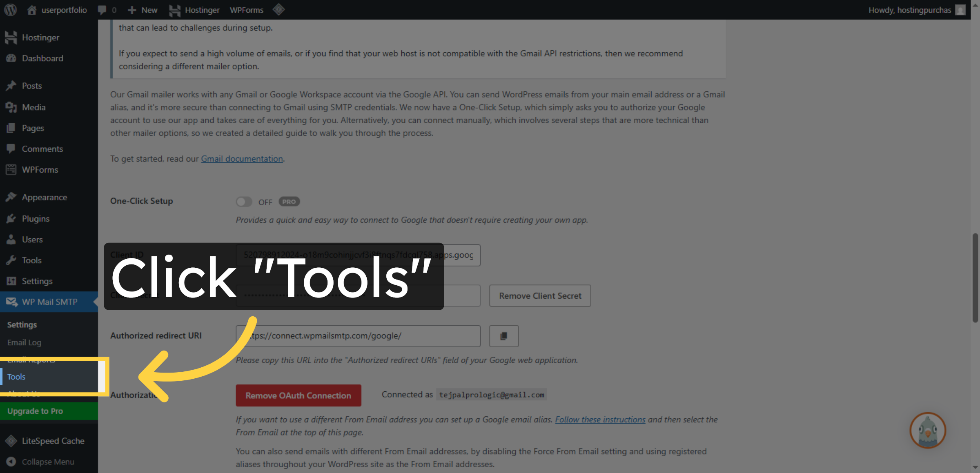Viewport: 980px width, 473px height.
Task: Click the WP Mail SMTP envelope icon
Action: pyautogui.click(x=11, y=302)
